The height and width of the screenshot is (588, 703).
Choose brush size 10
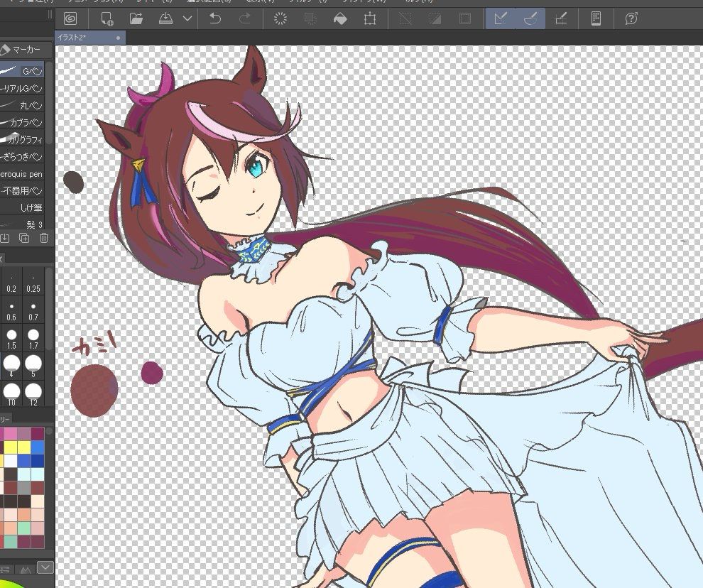coord(11,394)
